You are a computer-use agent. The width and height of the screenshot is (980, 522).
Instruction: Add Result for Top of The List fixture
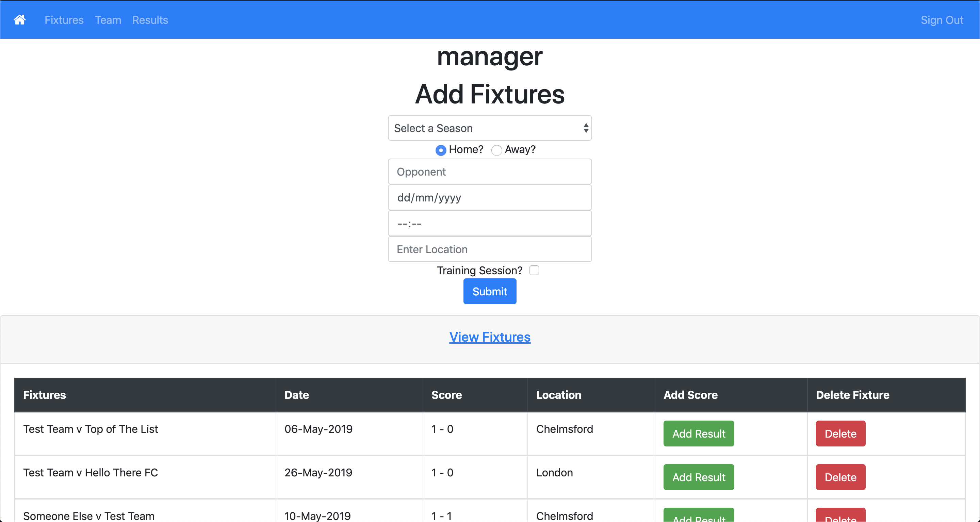(x=699, y=433)
